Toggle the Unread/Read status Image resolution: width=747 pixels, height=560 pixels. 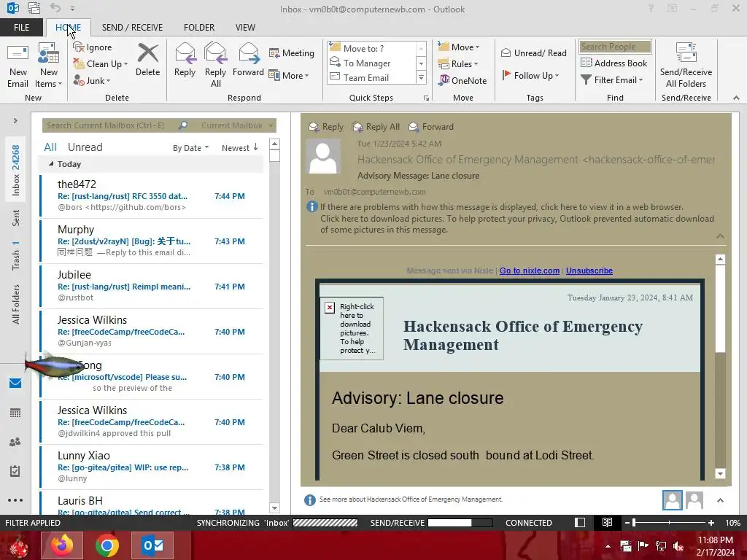[x=533, y=52]
